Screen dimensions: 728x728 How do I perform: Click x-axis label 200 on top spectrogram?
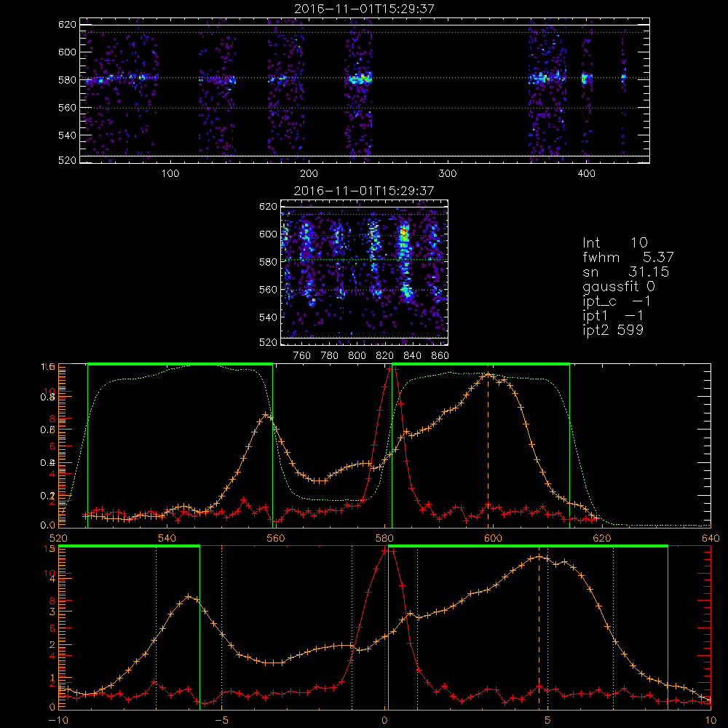point(309,174)
